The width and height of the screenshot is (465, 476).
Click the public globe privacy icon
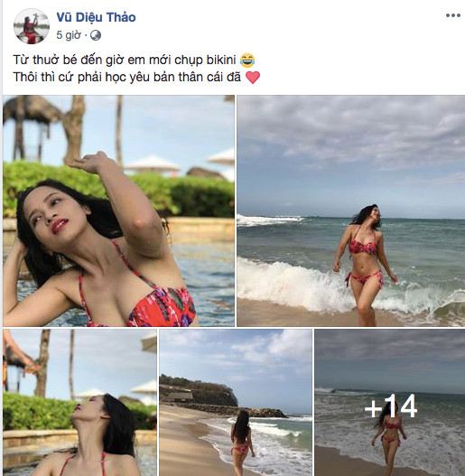(96, 35)
